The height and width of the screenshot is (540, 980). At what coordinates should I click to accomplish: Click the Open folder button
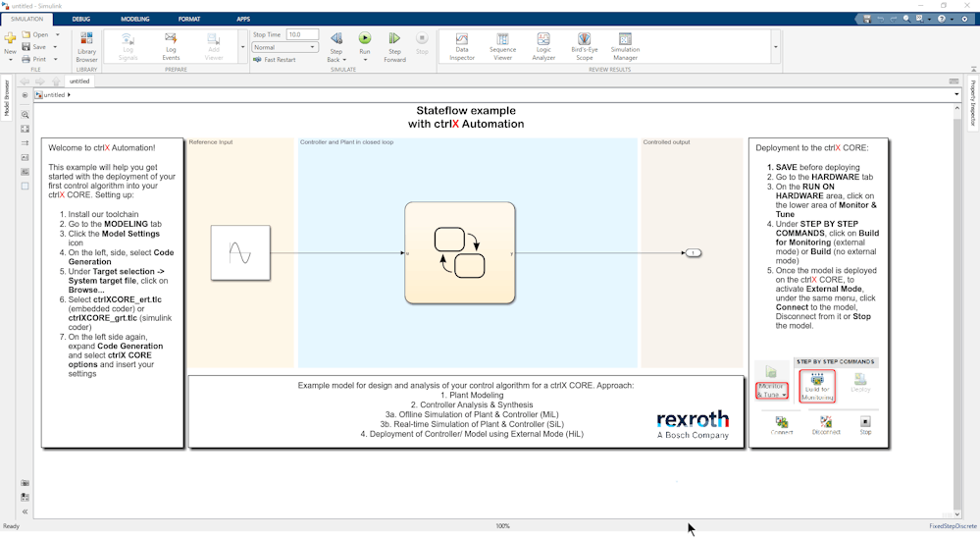[x=35, y=34]
